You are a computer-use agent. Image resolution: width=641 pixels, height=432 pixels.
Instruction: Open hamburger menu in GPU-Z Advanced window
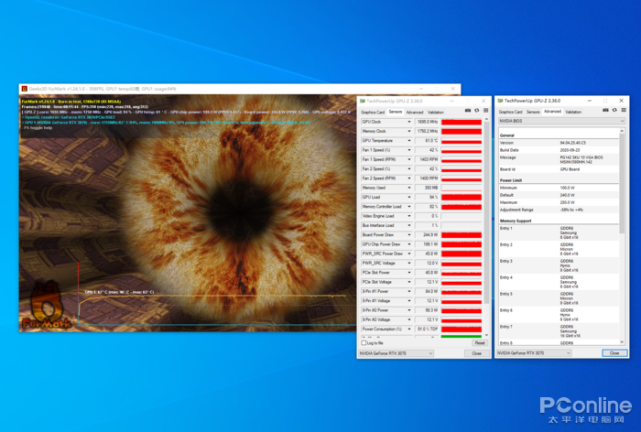623,110
